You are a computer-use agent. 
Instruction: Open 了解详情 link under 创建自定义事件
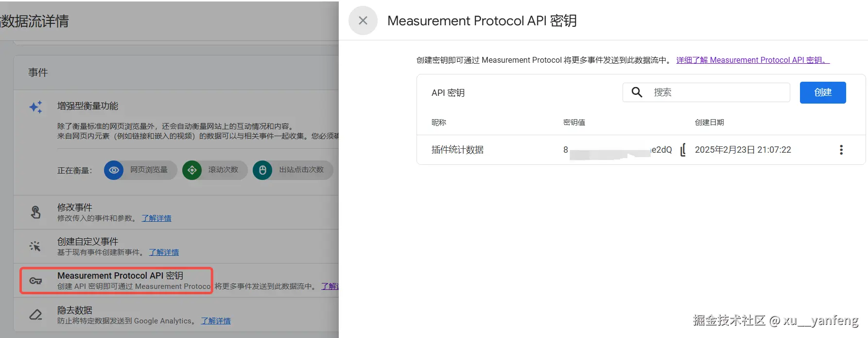(x=164, y=252)
